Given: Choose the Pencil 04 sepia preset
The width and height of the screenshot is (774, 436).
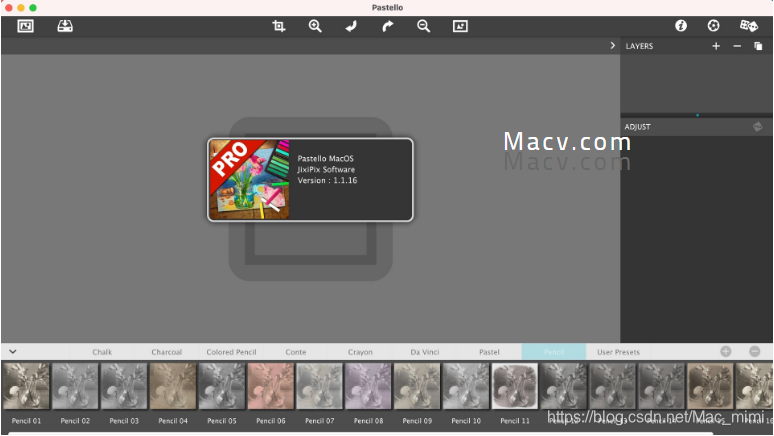Looking at the screenshot, I should (173, 386).
